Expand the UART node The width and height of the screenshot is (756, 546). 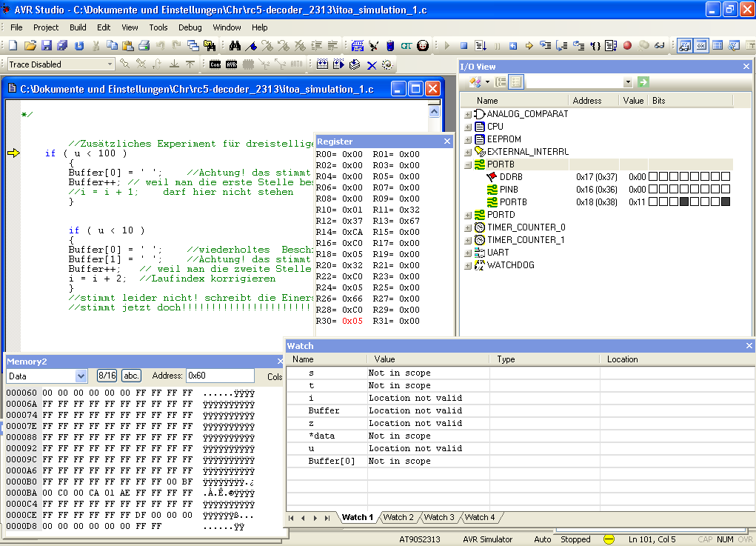pos(468,253)
